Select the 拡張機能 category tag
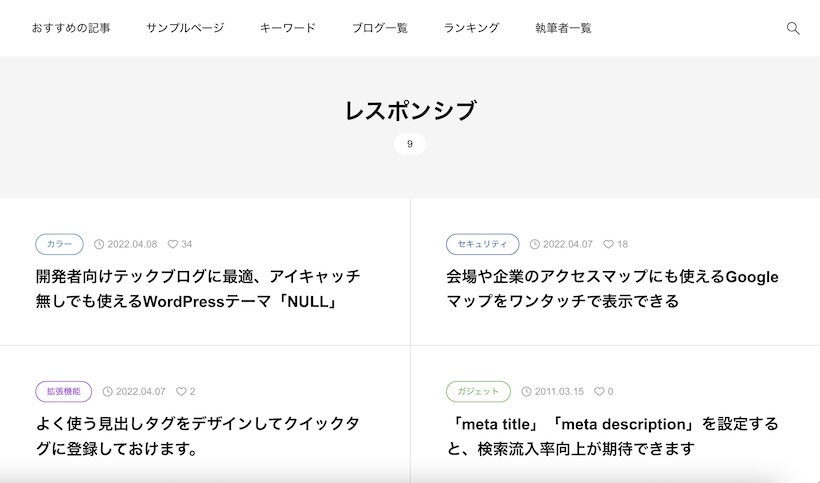Viewport: 820px width, 483px height. pyautogui.click(x=64, y=392)
